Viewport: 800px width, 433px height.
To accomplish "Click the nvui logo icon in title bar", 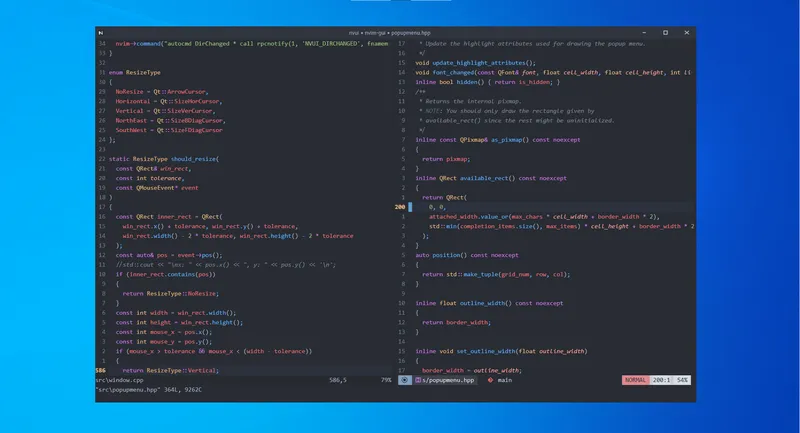I will pos(101,33).
